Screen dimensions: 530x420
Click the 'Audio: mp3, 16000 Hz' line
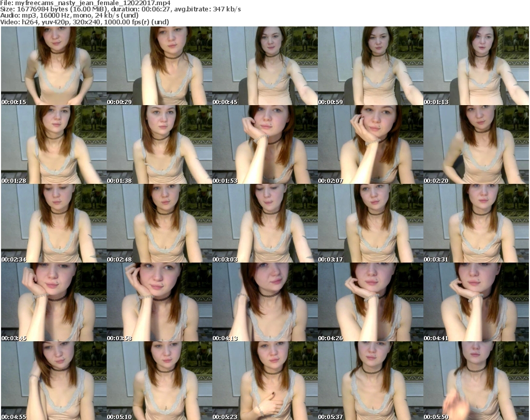69,15
